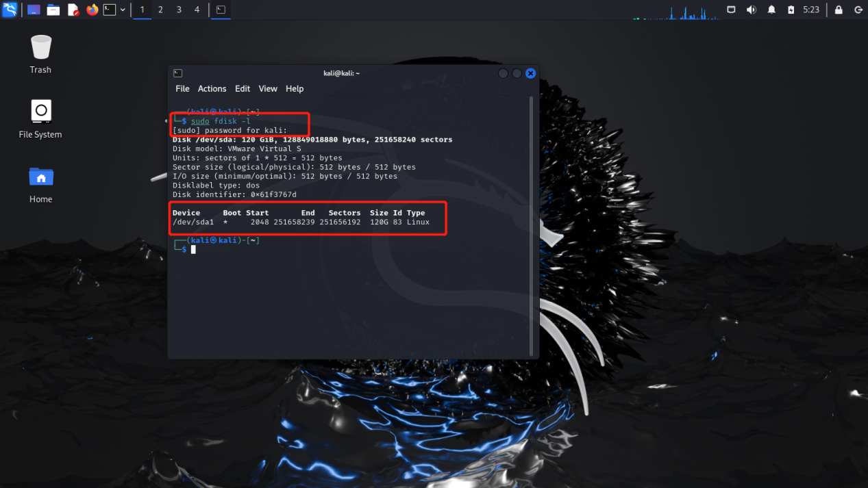The height and width of the screenshot is (488, 868).
Task: Switch to workspace 4
Action: [x=197, y=10]
